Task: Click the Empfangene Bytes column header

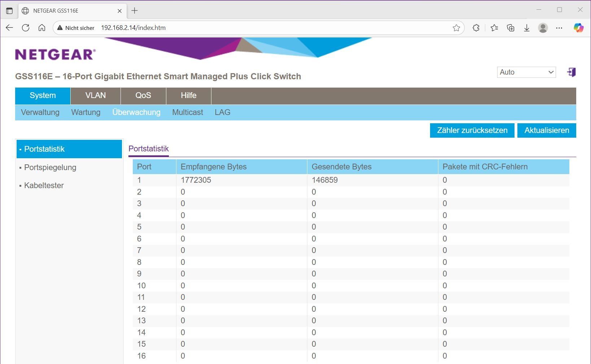Action: coord(241,167)
